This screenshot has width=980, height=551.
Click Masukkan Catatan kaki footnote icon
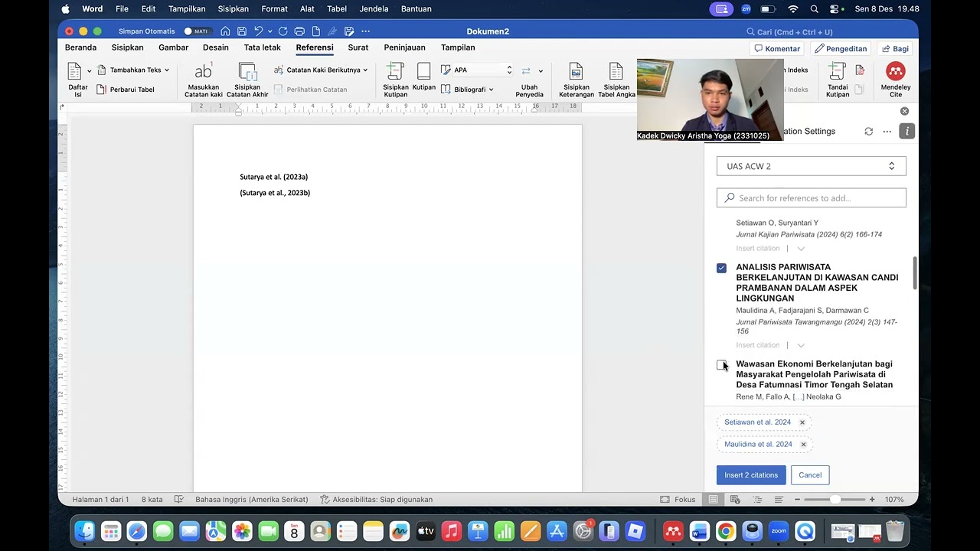click(x=203, y=72)
